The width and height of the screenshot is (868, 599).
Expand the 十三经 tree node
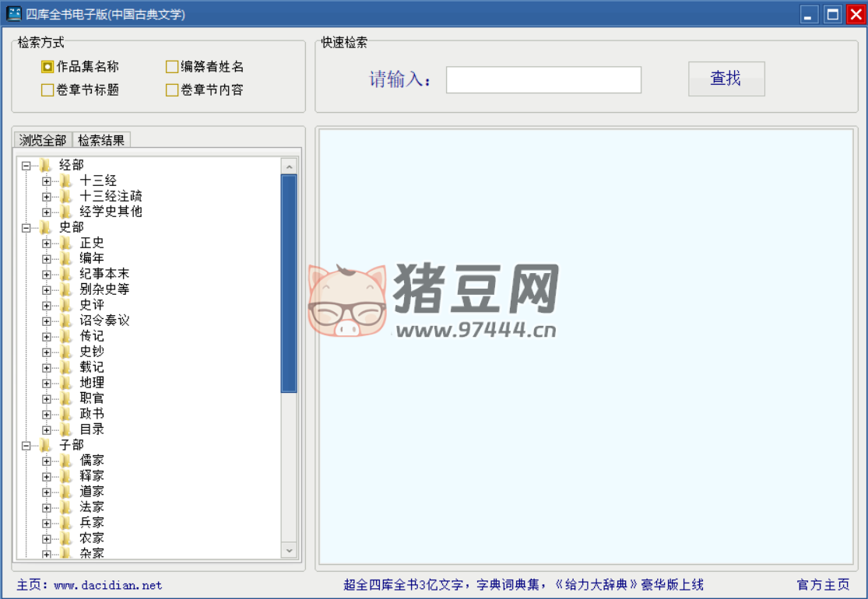pos(47,180)
